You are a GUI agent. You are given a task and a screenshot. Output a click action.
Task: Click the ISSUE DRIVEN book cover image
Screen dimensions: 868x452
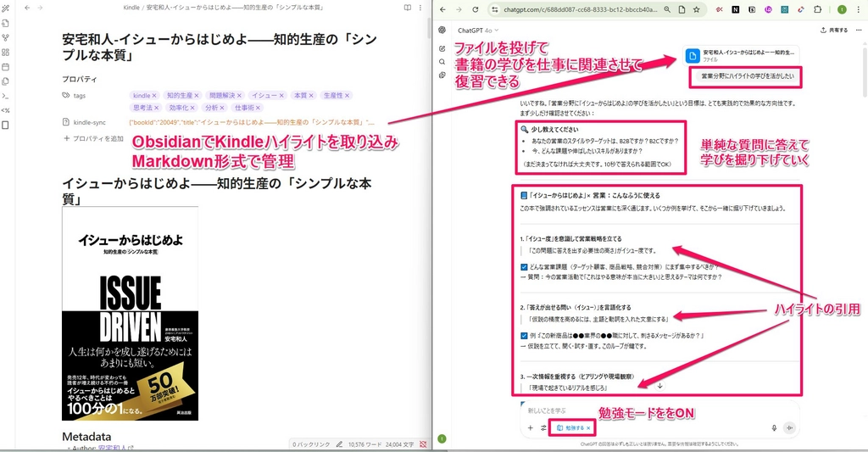130,314
